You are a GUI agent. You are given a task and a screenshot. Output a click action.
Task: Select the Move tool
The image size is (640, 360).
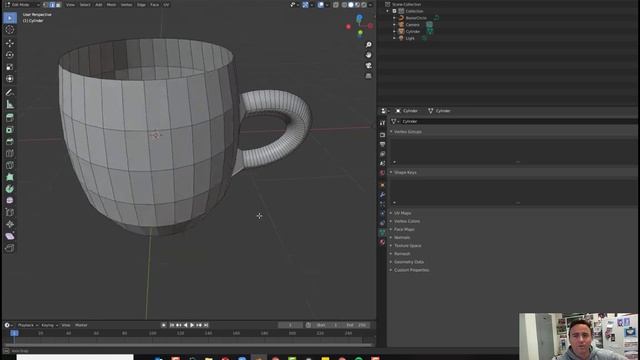point(10,43)
